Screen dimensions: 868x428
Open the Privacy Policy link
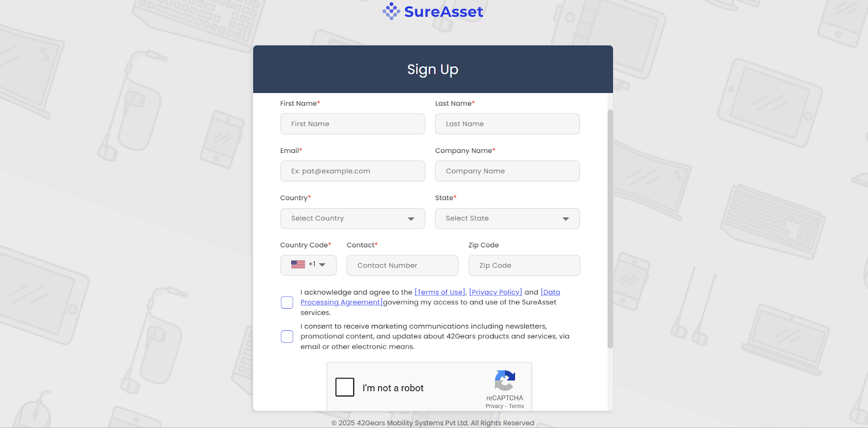(x=495, y=292)
